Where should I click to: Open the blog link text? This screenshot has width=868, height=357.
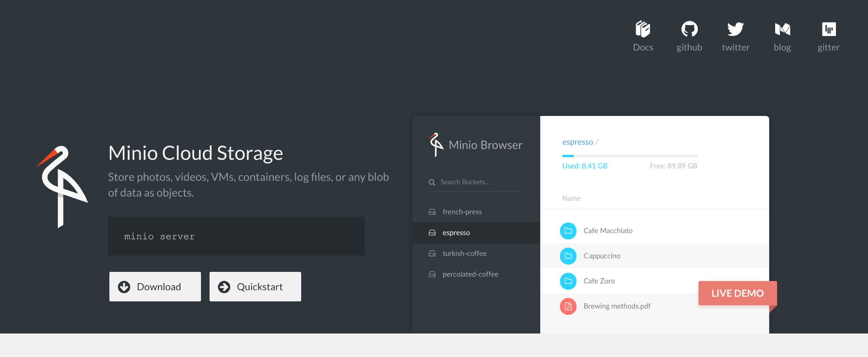point(783,47)
